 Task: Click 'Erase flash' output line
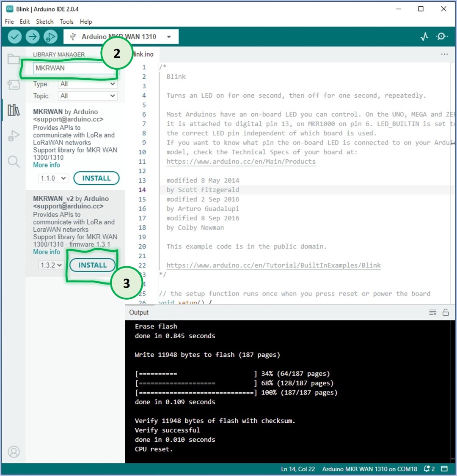(x=156, y=326)
